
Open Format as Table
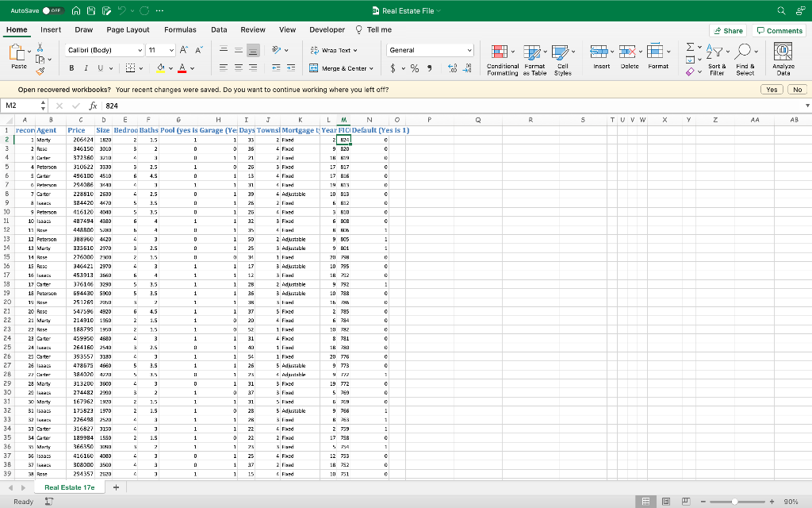pos(534,60)
